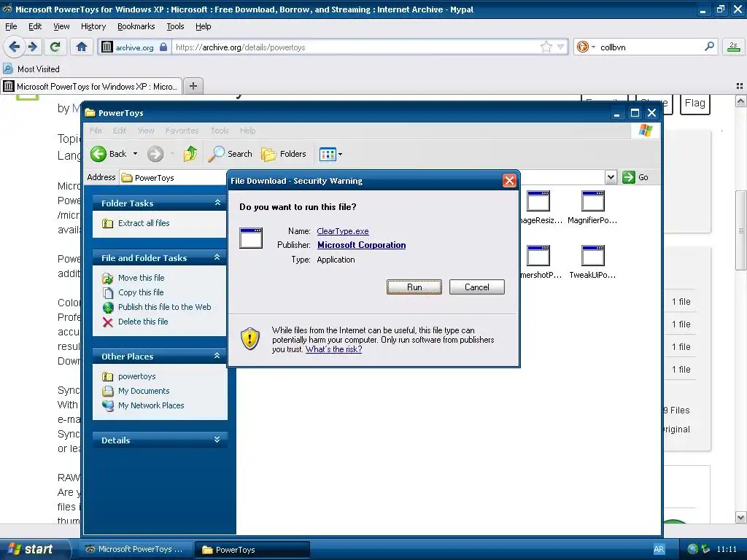The image size is (747, 560).
Task: Open the browser File menu
Action: tap(11, 26)
